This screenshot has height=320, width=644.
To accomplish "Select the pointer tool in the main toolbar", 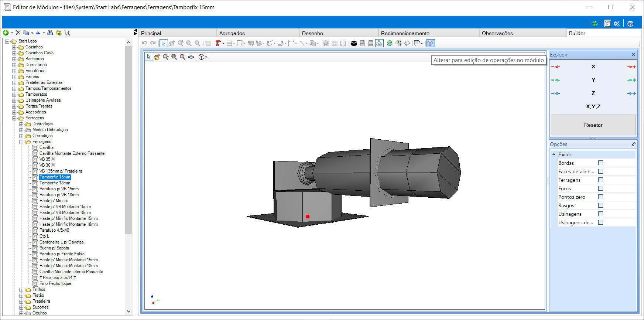I will [x=164, y=43].
